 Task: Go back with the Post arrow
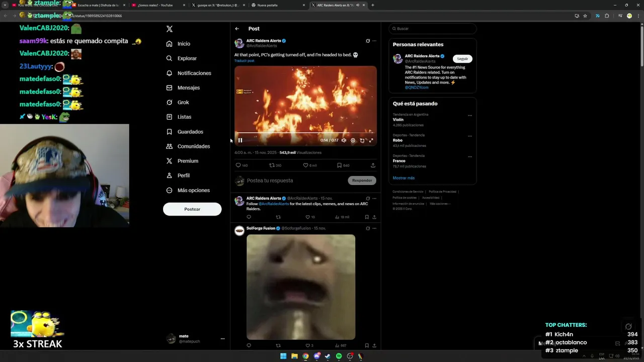pyautogui.click(x=237, y=29)
